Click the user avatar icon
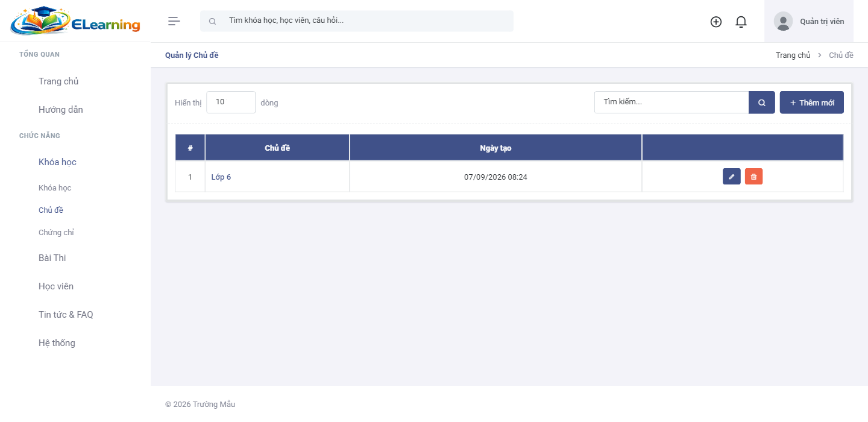Screen dimensions: 868x422 (x=783, y=21)
